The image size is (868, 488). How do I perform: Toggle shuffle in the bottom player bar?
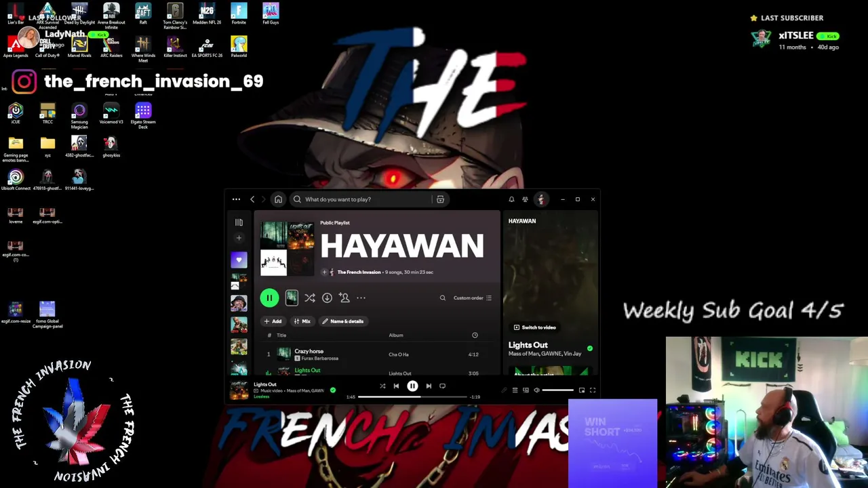(382, 386)
